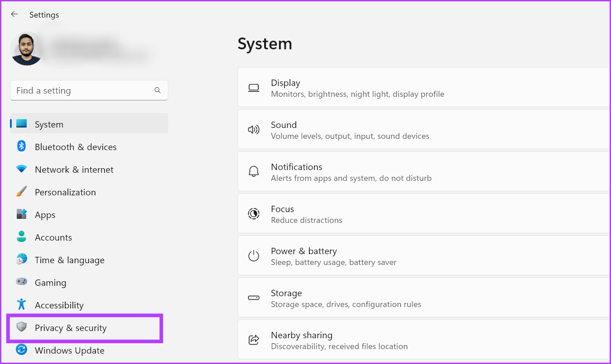The height and width of the screenshot is (364, 611).
Task: Click 'Sleep, battery usage, battery saver' description
Action: pyautogui.click(x=334, y=262)
